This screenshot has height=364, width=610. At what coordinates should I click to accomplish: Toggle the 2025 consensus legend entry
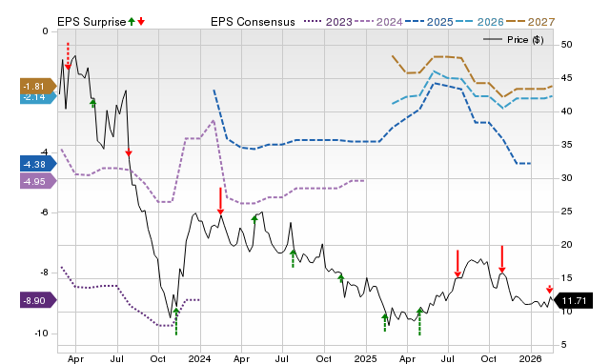(x=429, y=22)
